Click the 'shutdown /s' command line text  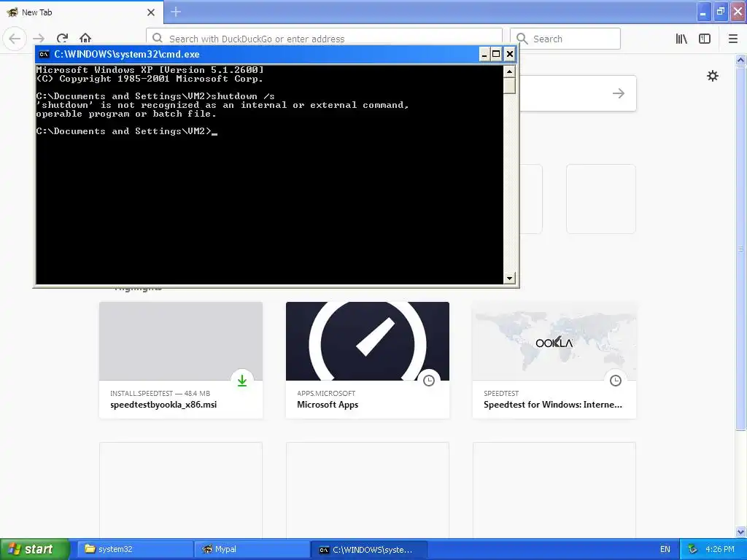243,96
